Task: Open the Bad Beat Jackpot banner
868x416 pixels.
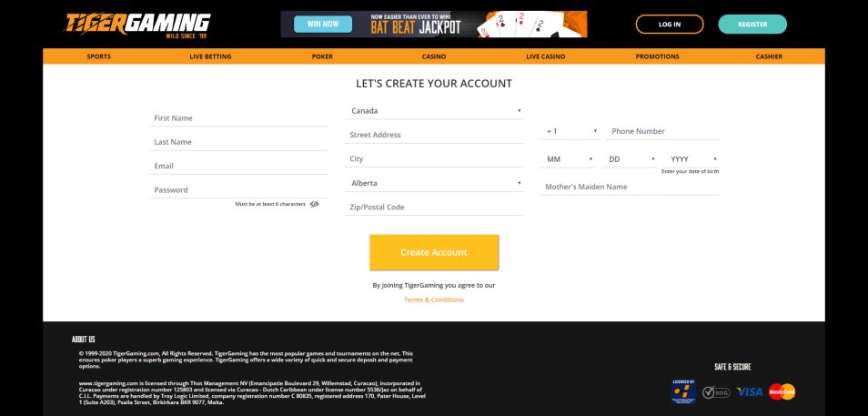Action: [x=433, y=25]
